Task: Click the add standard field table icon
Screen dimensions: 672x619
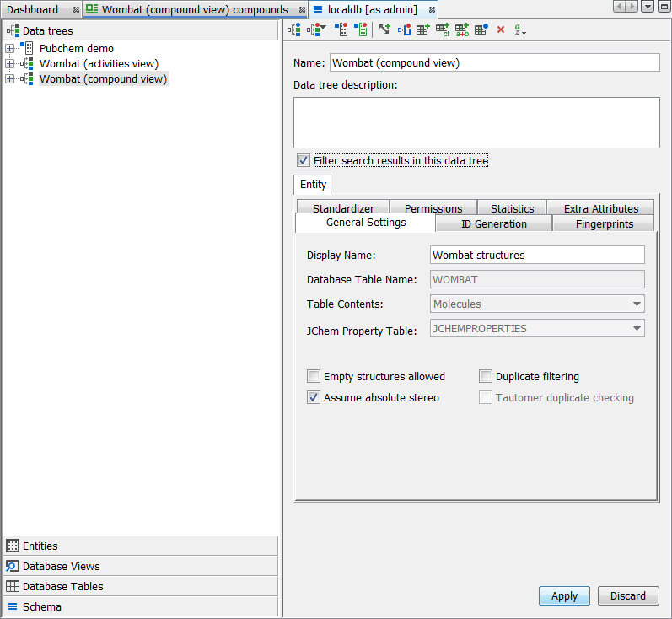Action: pos(423,30)
